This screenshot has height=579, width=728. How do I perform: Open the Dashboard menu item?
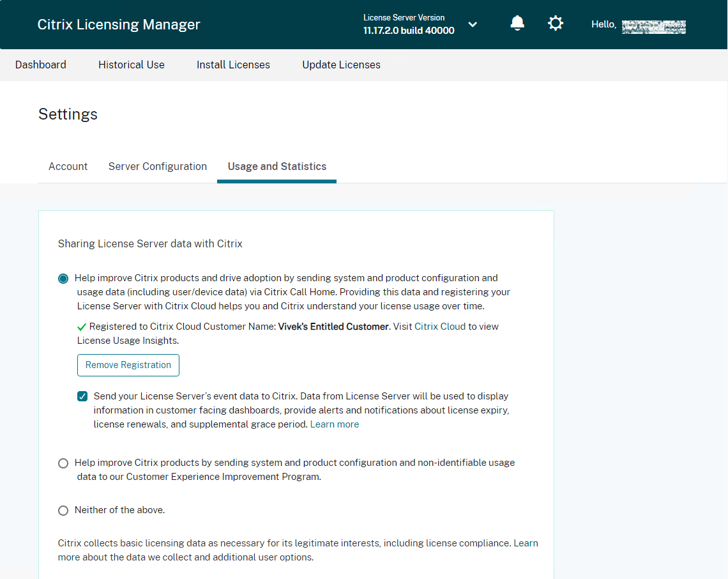click(x=41, y=65)
